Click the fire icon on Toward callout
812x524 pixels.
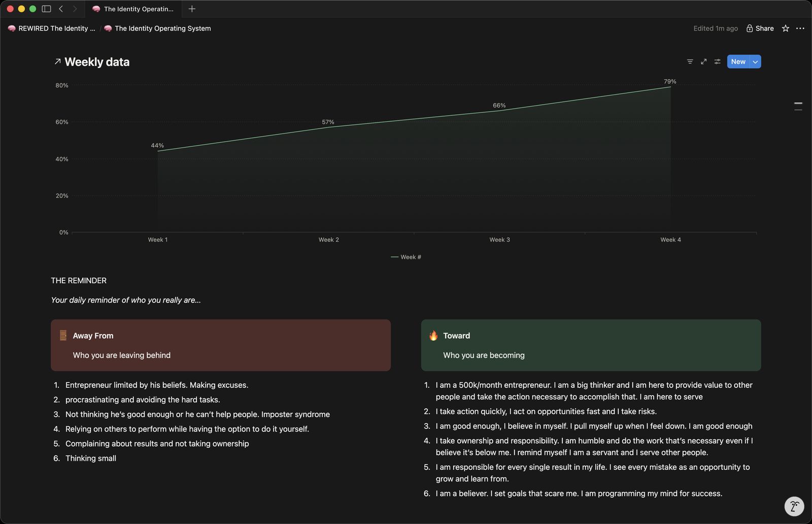[433, 336]
